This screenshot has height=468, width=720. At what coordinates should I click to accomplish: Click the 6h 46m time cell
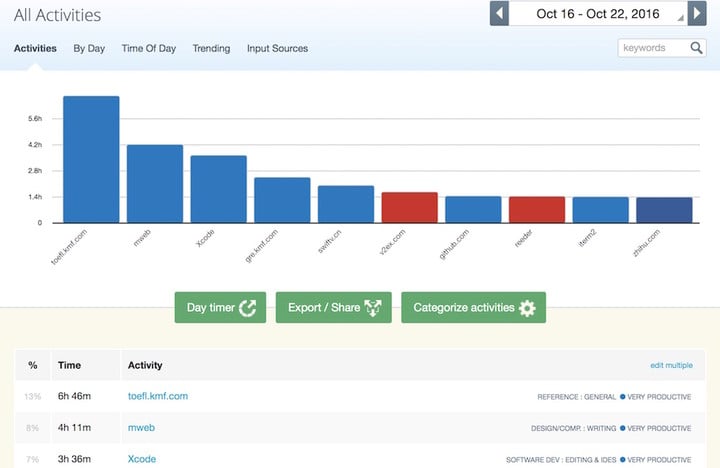(x=74, y=396)
